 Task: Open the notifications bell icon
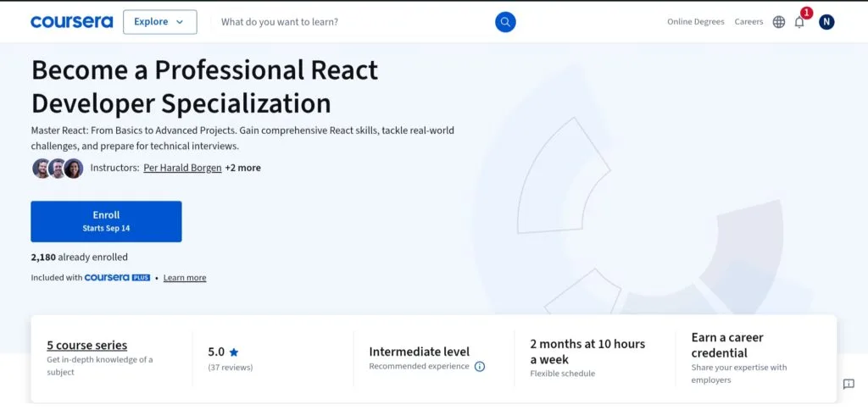tap(798, 22)
